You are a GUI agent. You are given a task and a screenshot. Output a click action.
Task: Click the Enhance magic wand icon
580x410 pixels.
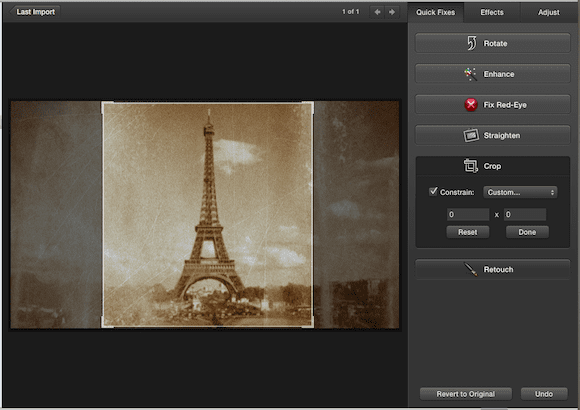pyautogui.click(x=471, y=74)
